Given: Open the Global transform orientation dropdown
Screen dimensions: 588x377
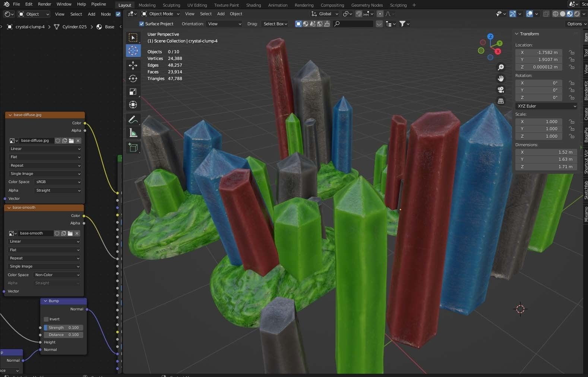Looking at the screenshot, I should point(325,14).
